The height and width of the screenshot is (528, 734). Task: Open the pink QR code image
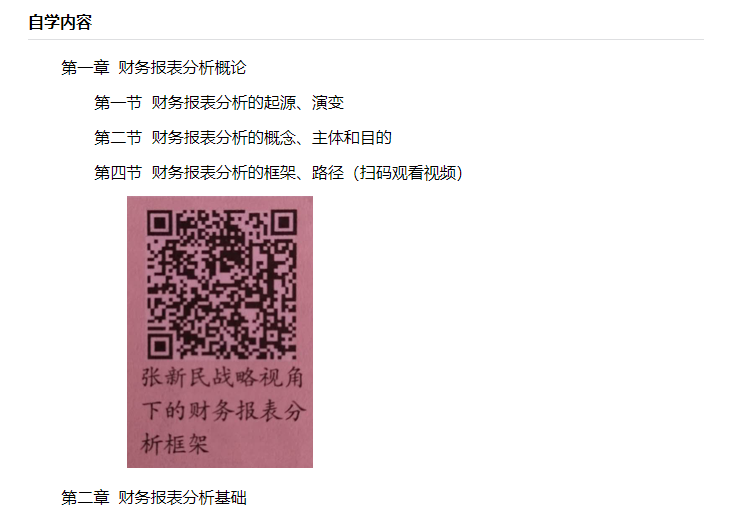[x=220, y=332]
